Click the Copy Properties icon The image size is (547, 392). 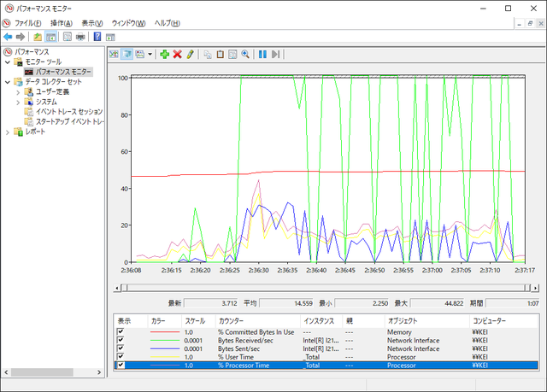coord(208,55)
